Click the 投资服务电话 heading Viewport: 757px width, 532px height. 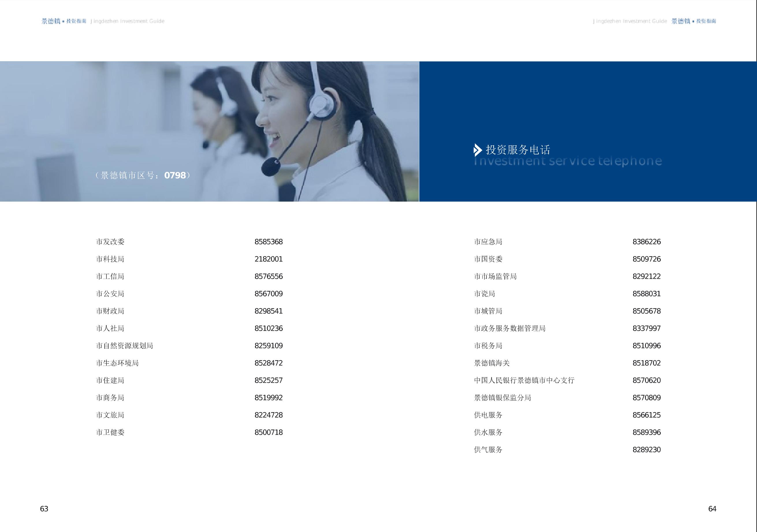pos(518,150)
